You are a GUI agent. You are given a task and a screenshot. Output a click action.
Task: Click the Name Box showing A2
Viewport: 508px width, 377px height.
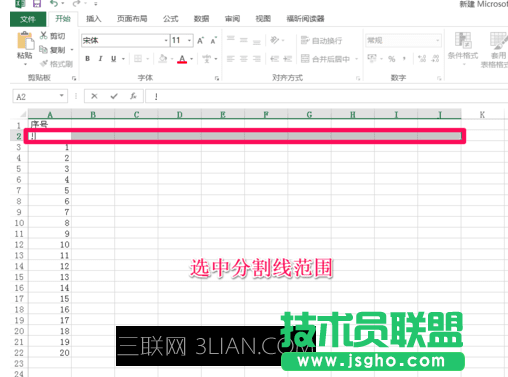point(36,96)
